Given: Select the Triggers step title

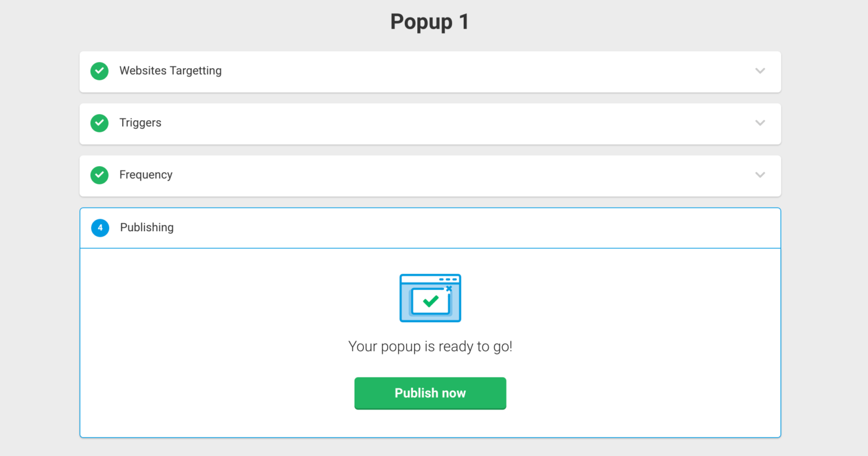Looking at the screenshot, I should [140, 123].
